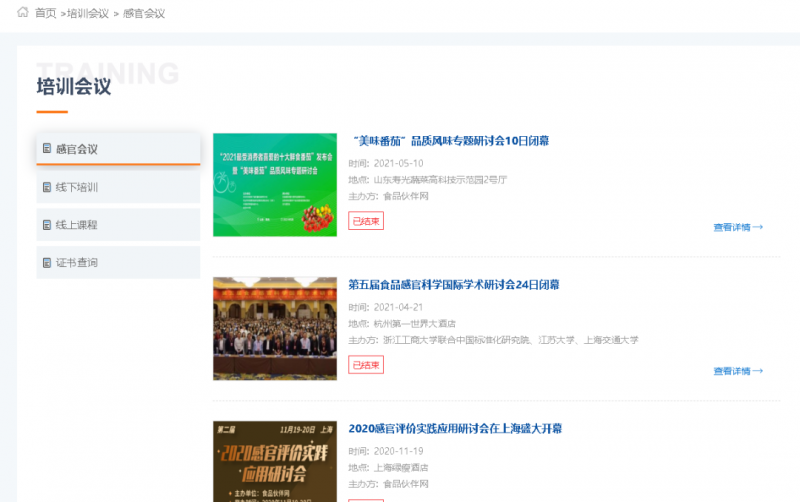Image resolution: width=800 pixels, height=502 pixels.
Task: Click the document icon beside 感官会议
Action: tap(47, 149)
